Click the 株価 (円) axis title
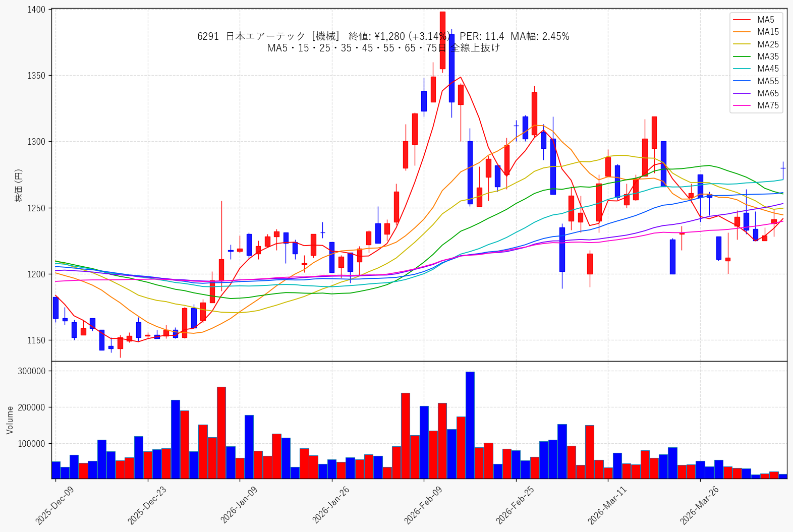Viewport: 793px width, 532px height. (x=19, y=185)
